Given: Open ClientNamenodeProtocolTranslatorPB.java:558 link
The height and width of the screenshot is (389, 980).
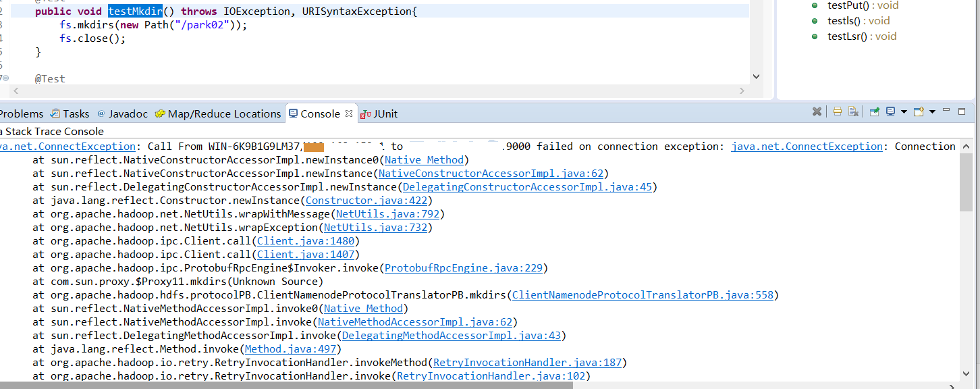Looking at the screenshot, I should point(643,295).
